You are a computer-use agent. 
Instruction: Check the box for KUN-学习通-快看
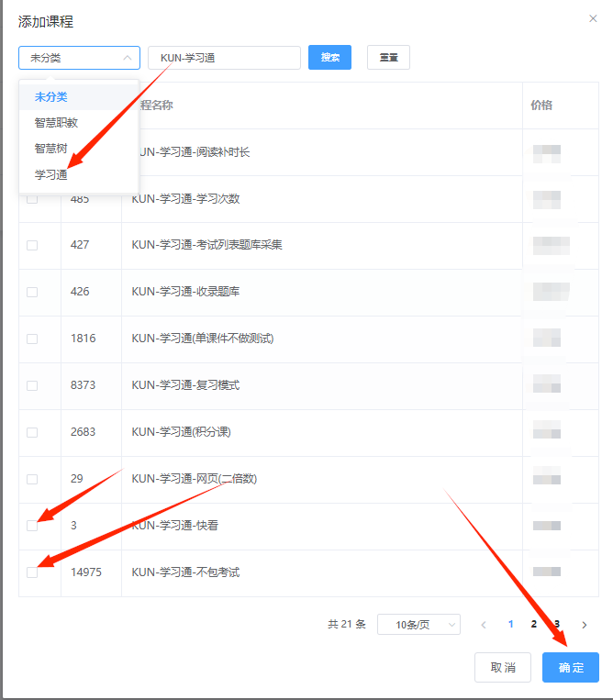[32, 526]
